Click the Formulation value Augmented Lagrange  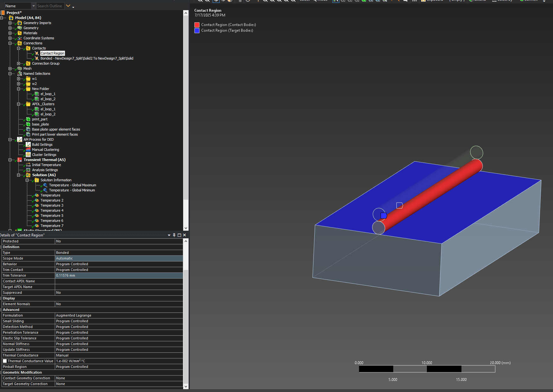(119, 315)
